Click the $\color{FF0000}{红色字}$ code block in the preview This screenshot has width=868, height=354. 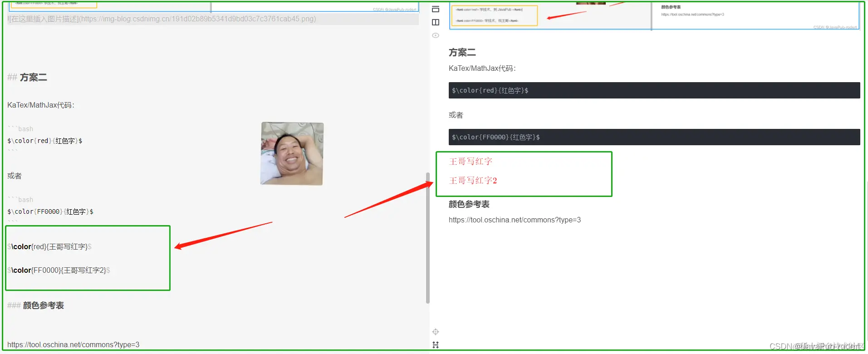click(x=654, y=137)
